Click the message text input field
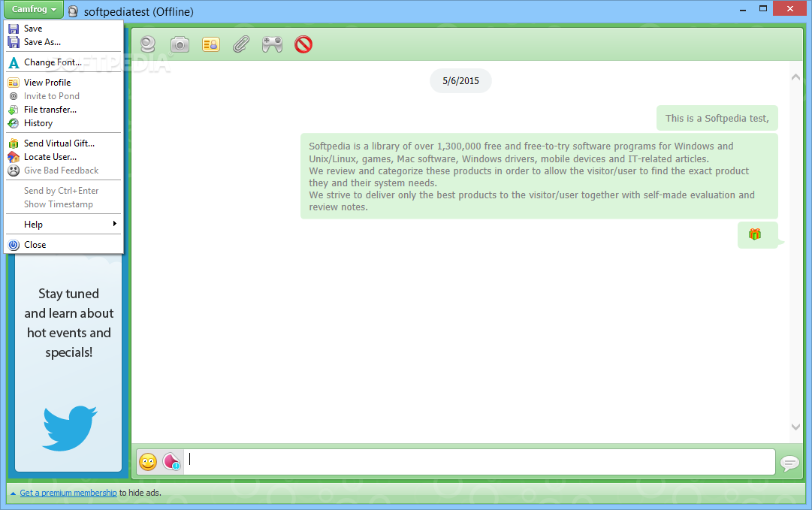The width and height of the screenshot is (812, 510). pos(479,461)
